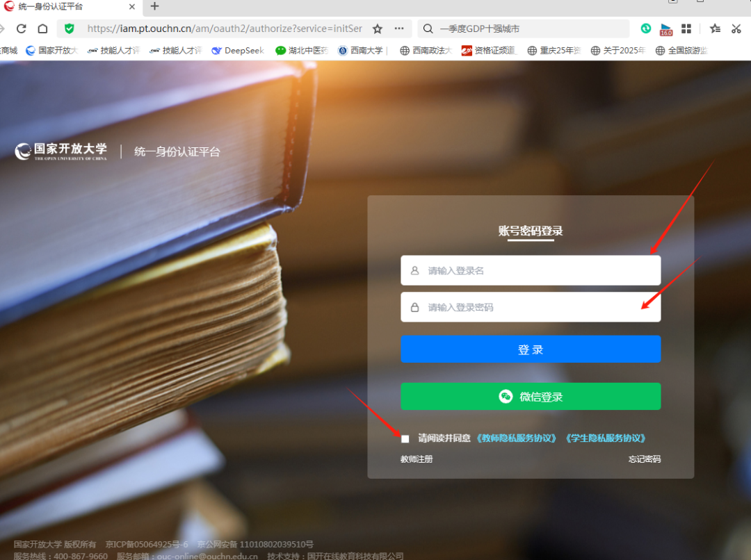The height and width of the screenshot is (560, 751).
Task: Focus the 请输入登录密码 password field
Action: tap(531, 307)
